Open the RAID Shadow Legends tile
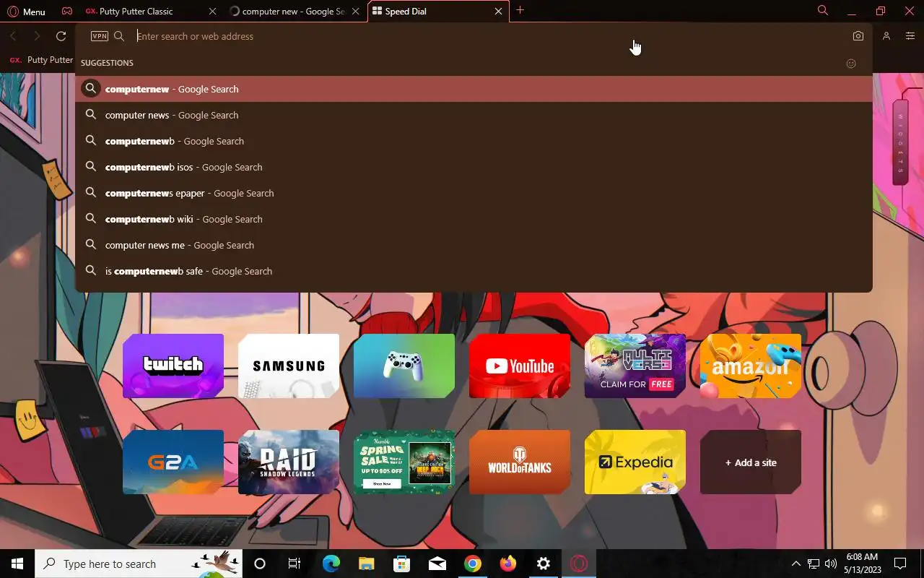The height and width of the screenshot is (578, 924). point(289,462)
